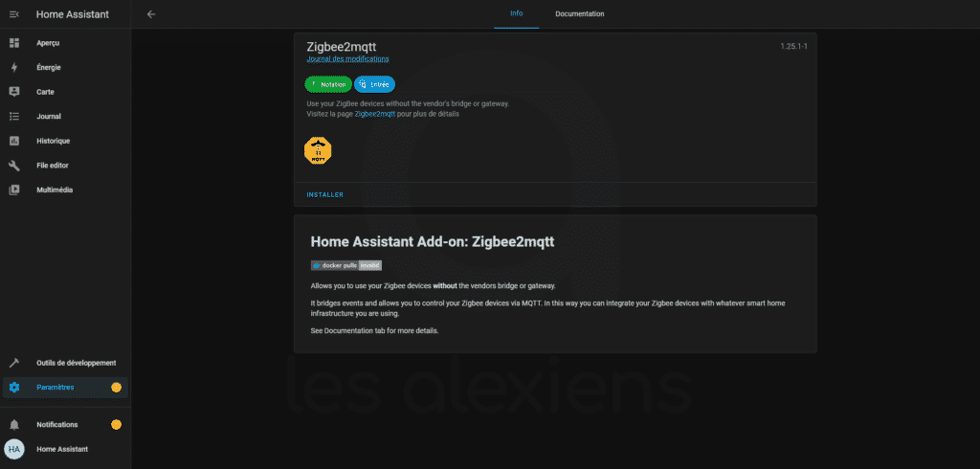Install the Zigbee2mqtt add-on
Viewport: 980px width, 469px height.
[x=325, y=194]
